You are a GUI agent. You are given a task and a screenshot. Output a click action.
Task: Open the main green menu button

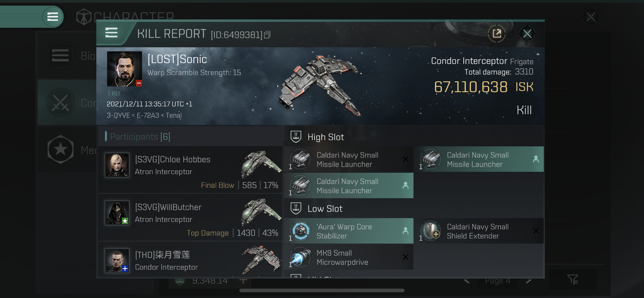pos(52,17)
